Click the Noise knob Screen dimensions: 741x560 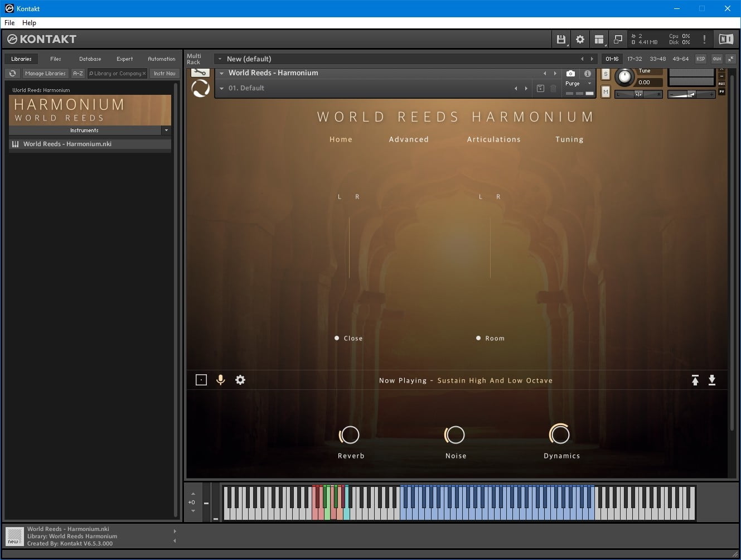click(x=454, y=435)
